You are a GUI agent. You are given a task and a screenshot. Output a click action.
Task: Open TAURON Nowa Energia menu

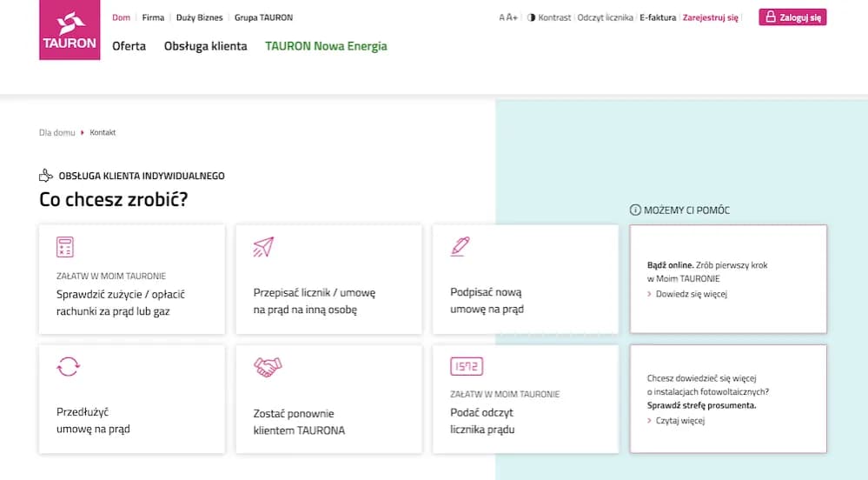click(x=326, y=46)
